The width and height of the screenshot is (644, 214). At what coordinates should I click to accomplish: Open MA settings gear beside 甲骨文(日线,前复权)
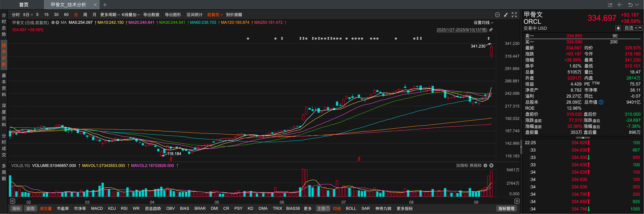[x=53, y=22]
